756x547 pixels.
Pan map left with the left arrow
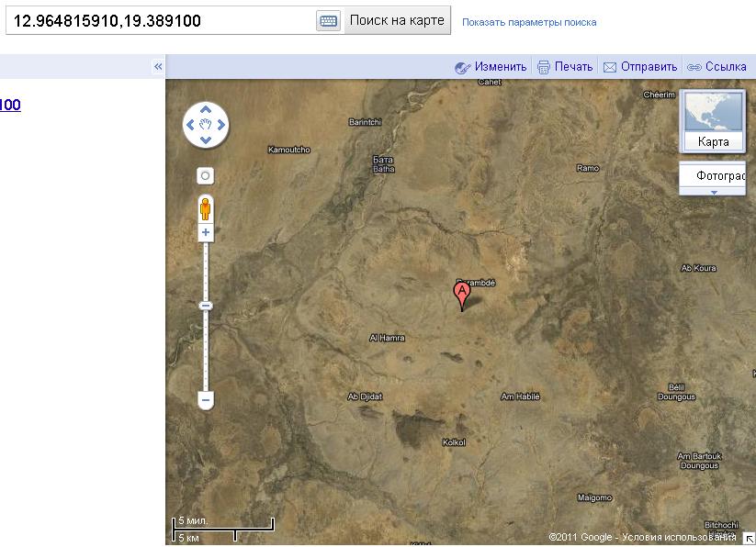point(190,125)
